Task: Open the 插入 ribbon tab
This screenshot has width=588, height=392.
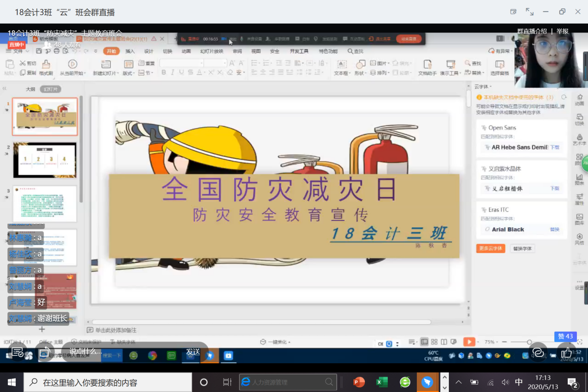Action: click(x=130, y=51)
